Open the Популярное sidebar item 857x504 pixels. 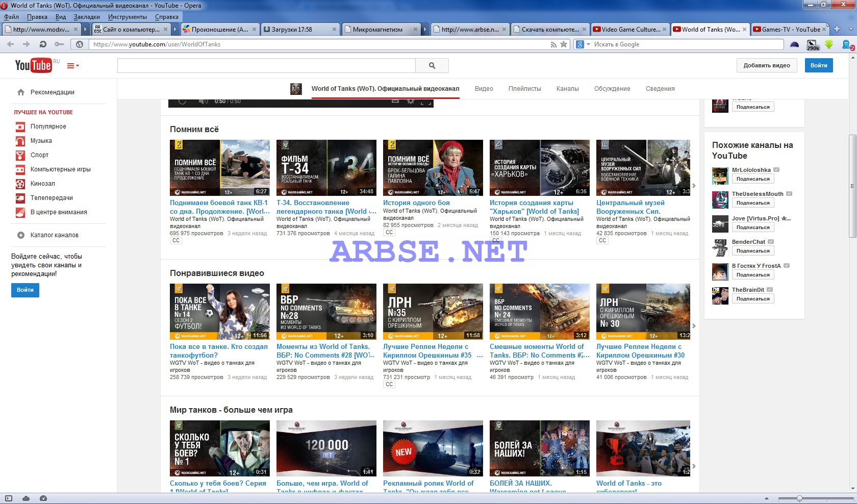click(x=48, y=127)
